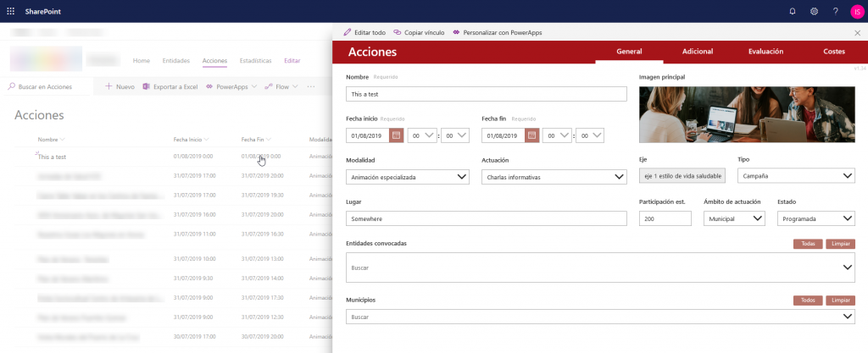The height and width of the screenshot is (353, 868).
Task: Click the Lugar text field
Action: click(x=486, y=218)
